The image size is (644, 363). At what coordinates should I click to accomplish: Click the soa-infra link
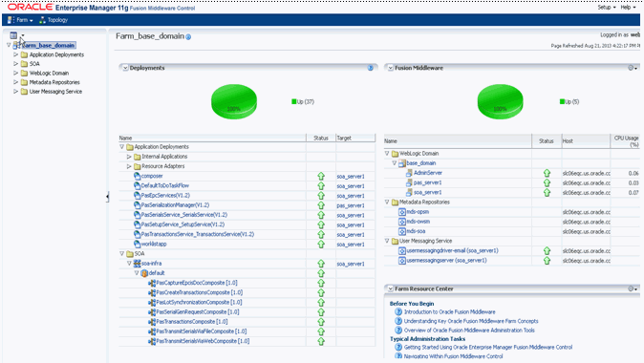(152, 264)
